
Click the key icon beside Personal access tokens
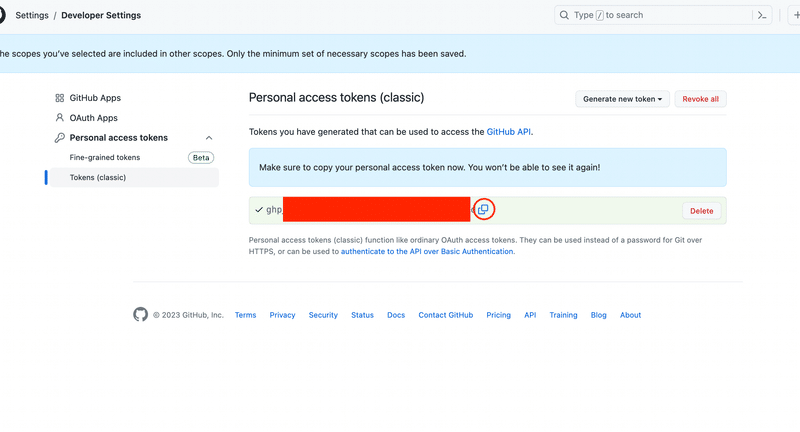click(60, 138)
